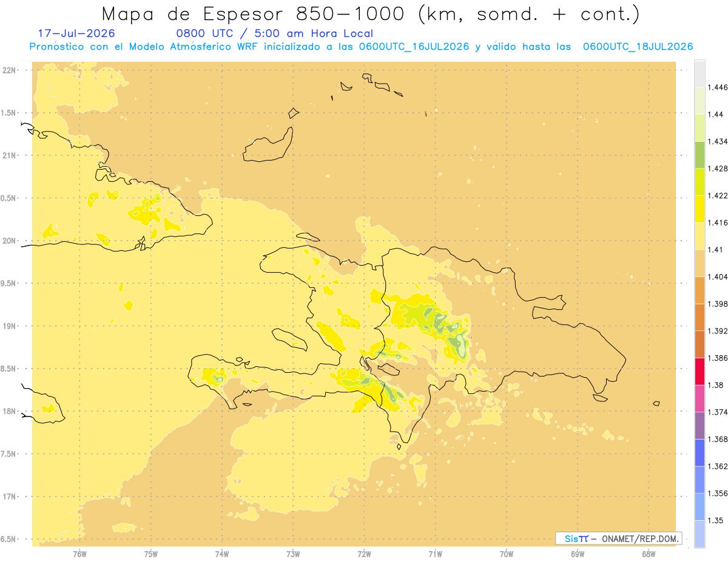Screen dimensions: 728x562
Task: Click the "1.38" colorbar value
Action: point(715,385)
